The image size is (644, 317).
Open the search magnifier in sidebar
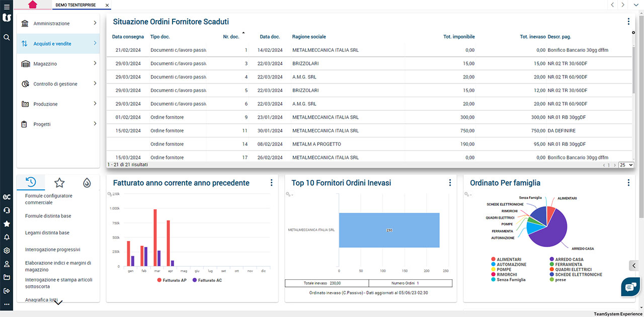(7, 37)
